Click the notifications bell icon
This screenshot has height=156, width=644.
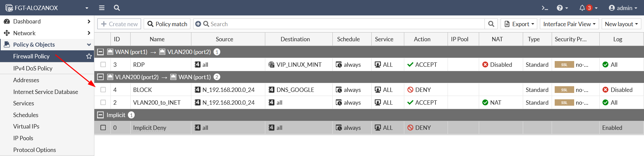tap(582, 8)
